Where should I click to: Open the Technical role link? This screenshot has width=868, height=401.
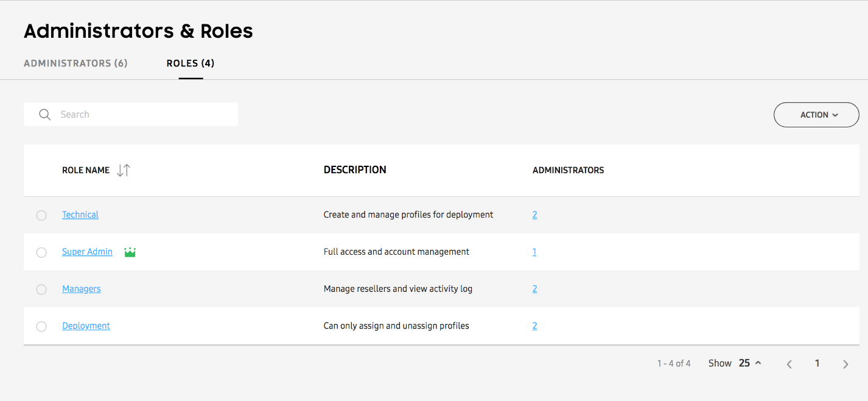coord(80,215)
